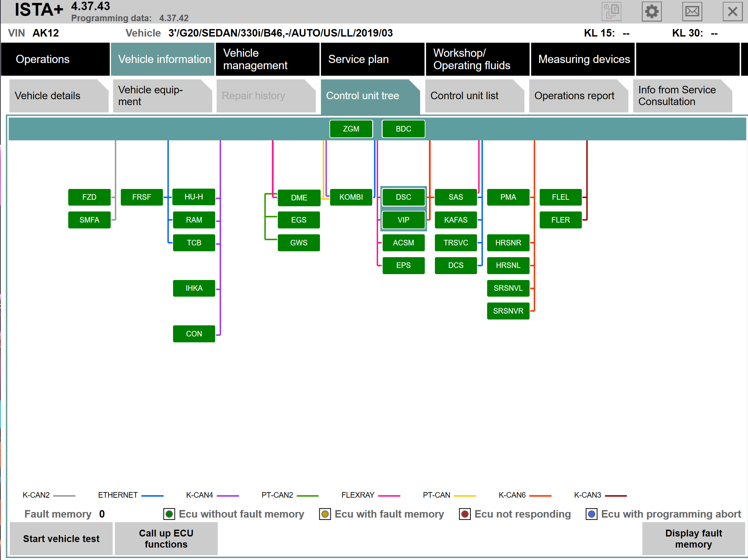Click the PT-CAN2 bus legend label
Viewport: 748px width, 560px height.
(x=277, y=495)
